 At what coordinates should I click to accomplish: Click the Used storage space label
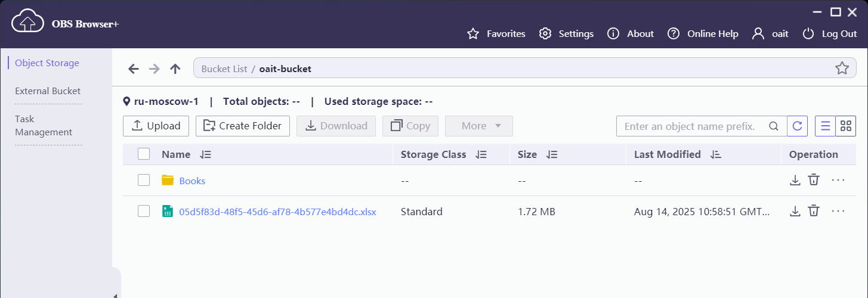(x=378, y=101)
